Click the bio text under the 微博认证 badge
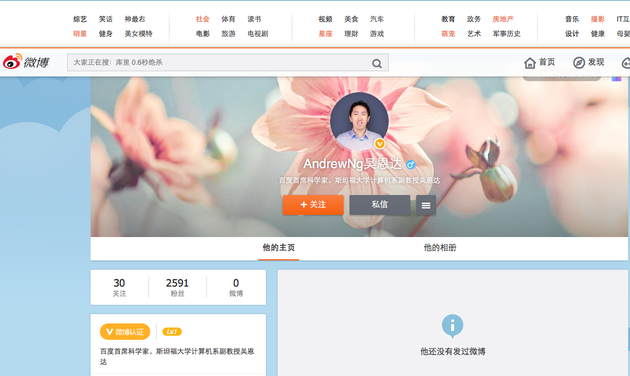The image size is (630, 376). click(177, 356)
